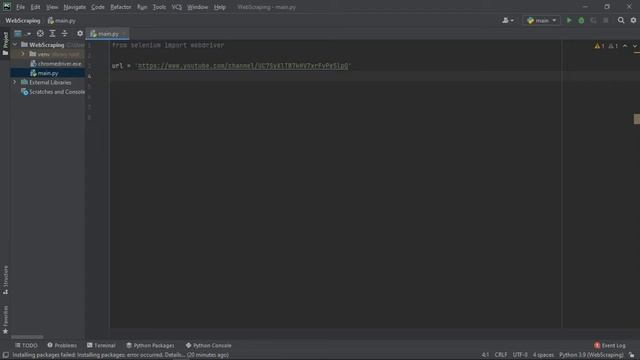Open IDE settings gear in top toolbar
The width and height of the screenshot is (640, 360).
click(x=633, y=20)
